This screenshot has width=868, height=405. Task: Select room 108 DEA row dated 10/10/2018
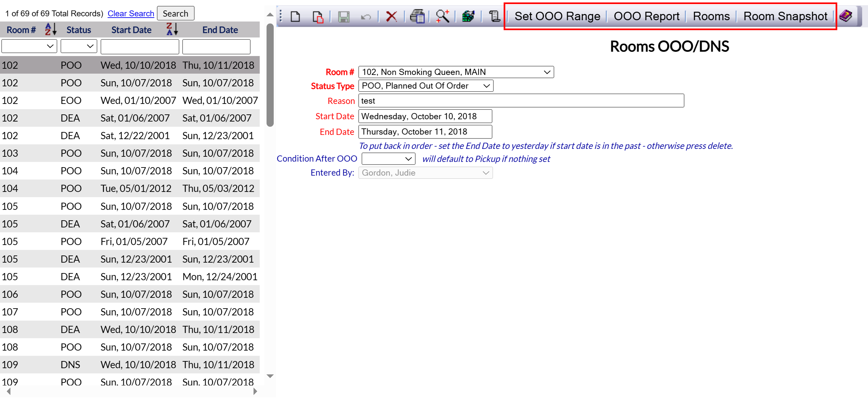[130, 329]
